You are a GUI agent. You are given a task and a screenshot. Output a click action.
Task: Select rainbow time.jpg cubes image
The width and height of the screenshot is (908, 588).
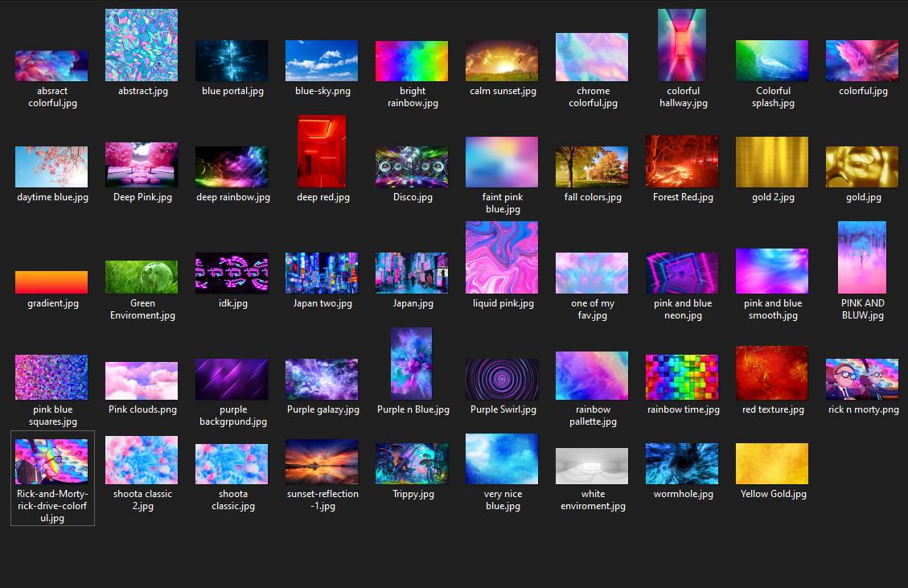[681, 377]
